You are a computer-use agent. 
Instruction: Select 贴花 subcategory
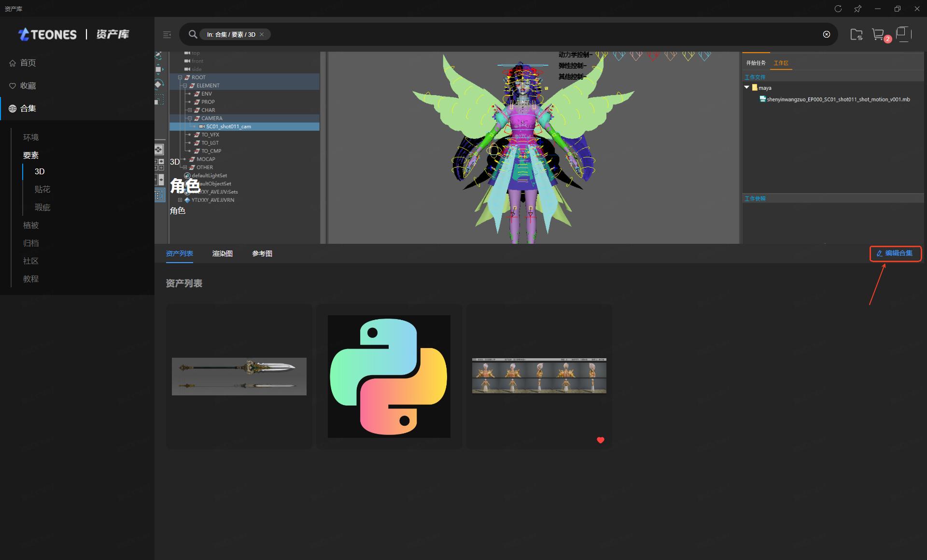click(x=42, y=189)
